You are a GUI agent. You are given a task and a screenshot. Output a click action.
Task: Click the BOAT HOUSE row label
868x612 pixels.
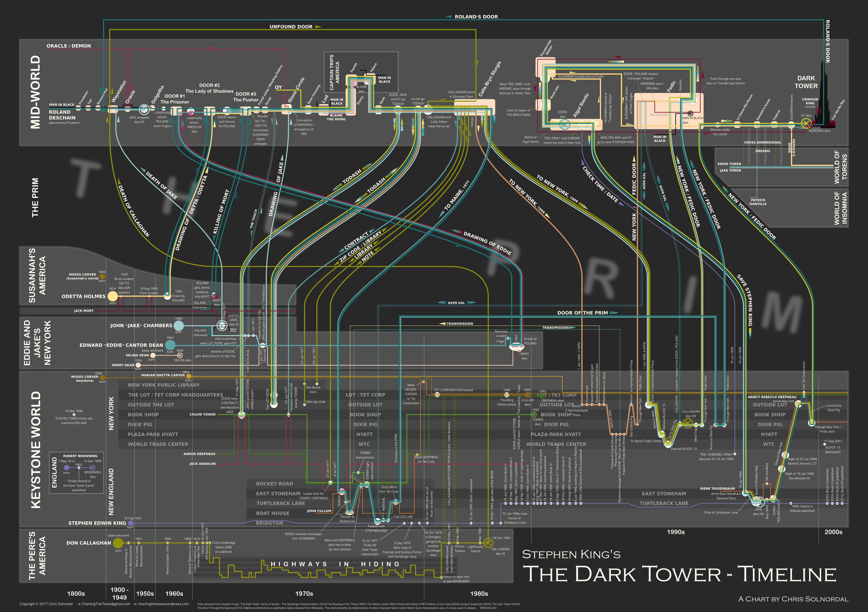coord(272,513)
